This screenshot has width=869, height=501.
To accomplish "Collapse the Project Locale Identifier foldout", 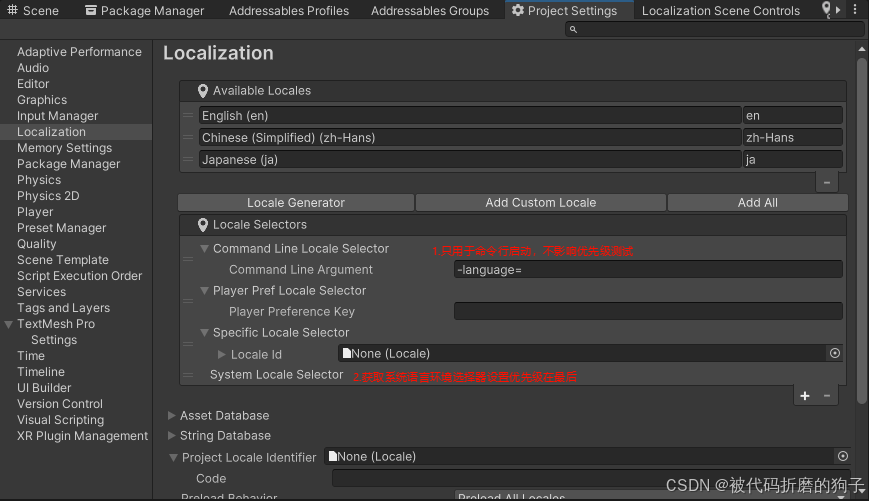I will point(173,458).
